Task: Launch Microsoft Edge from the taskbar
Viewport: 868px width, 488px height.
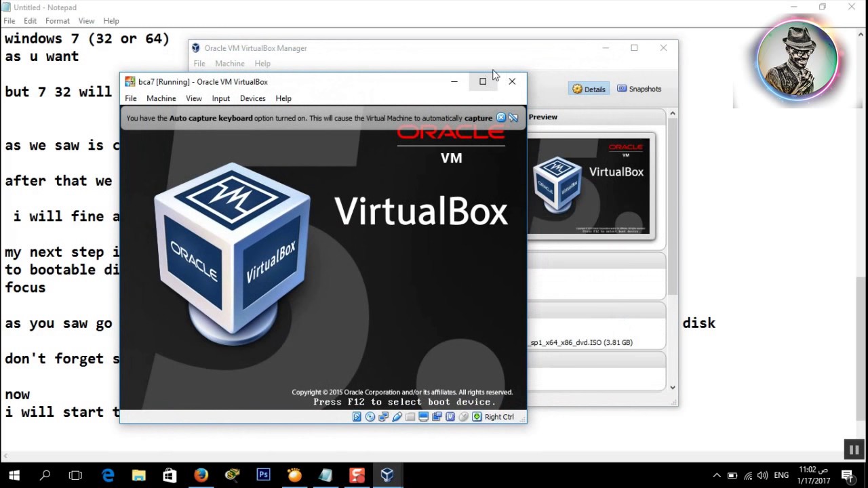Action: [x=108, y=475]
